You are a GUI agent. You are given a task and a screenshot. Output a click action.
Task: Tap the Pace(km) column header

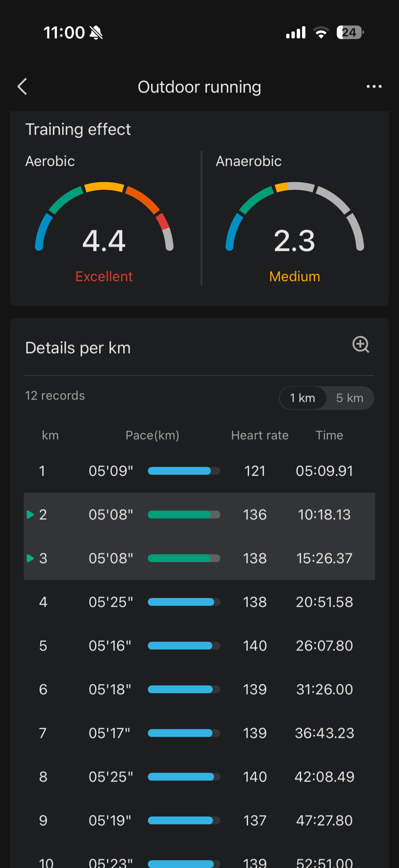(x=152, y=435)
